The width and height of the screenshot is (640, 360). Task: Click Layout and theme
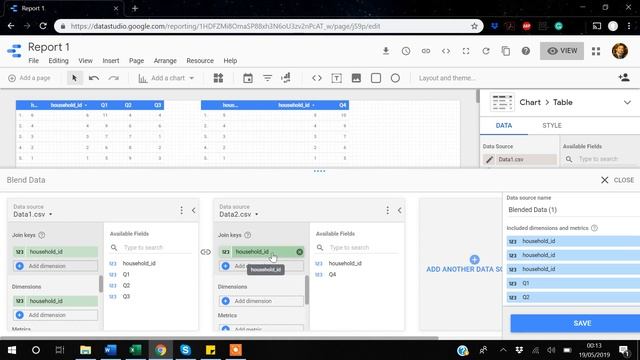coord(447,78)
